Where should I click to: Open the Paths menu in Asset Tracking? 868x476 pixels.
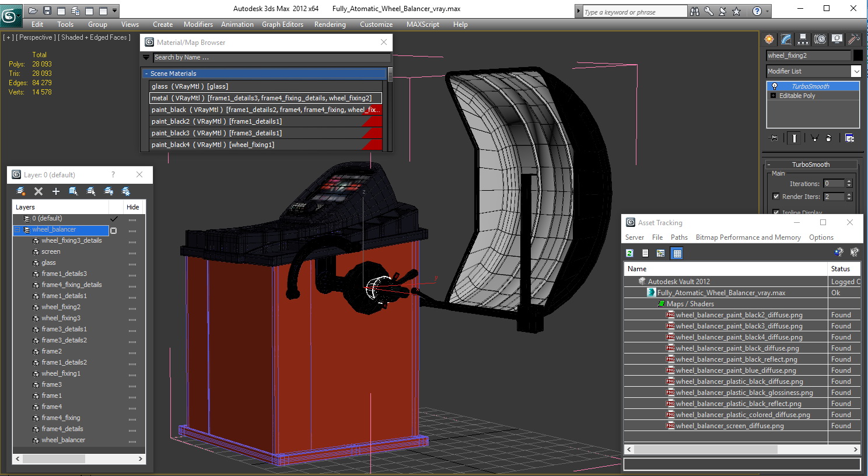point(679,237)
